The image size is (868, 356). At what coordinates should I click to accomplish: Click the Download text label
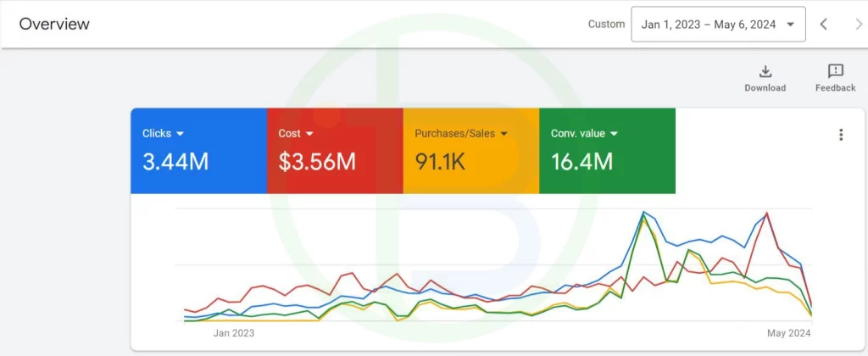pyautogui.click(x=765, y=88)
